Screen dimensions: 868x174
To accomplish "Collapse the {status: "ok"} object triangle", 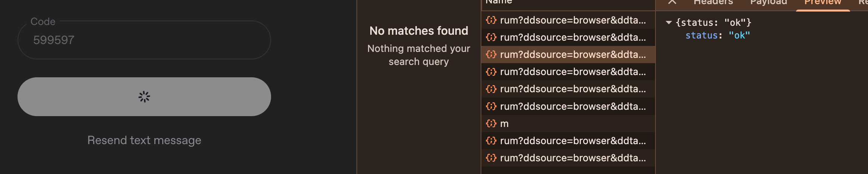I will (x=669, y=22).
